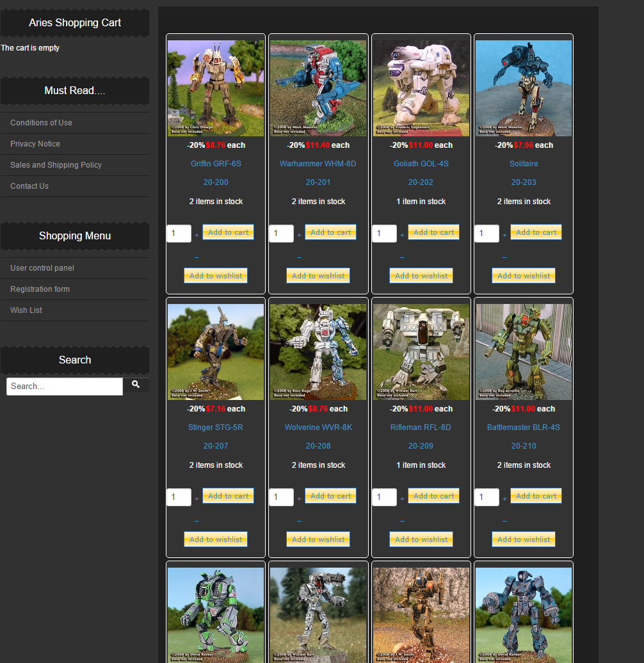Increase Rifleman RFL-8D quantity with plus
The height and width of the screenshot is (663, 644).
[x=402, y=499]
